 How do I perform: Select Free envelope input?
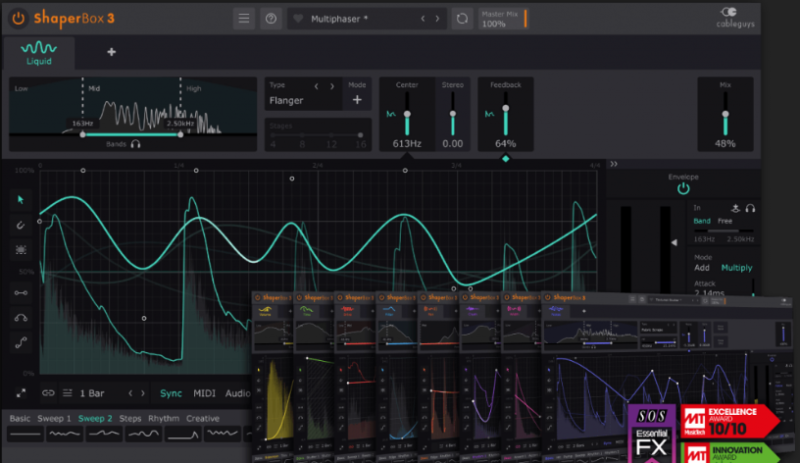[x=725, y=221]
